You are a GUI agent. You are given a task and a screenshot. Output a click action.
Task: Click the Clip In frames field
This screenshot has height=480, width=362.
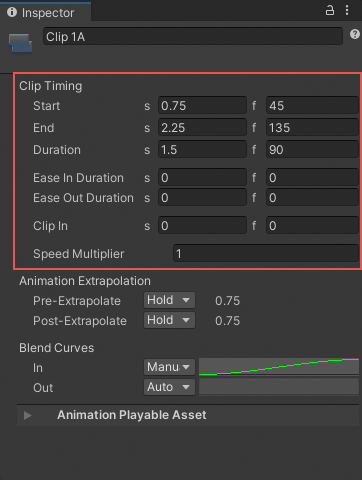point(312,226)
